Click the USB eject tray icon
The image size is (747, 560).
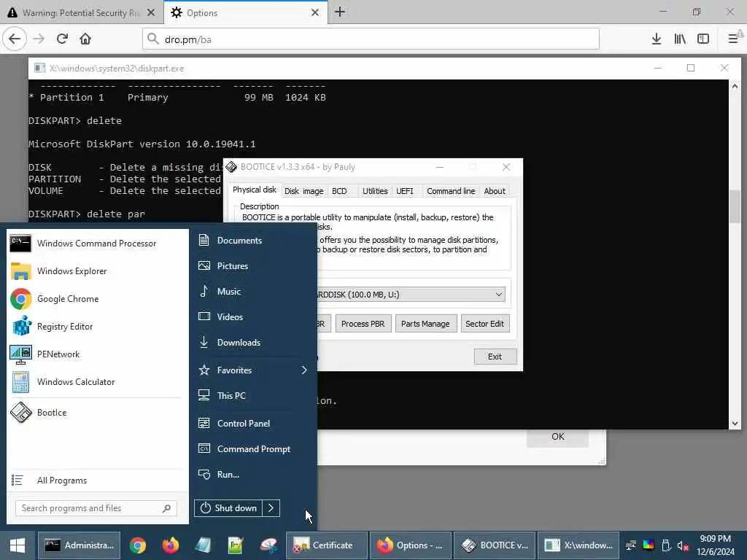pyautogui.click(x=666, y=545)
